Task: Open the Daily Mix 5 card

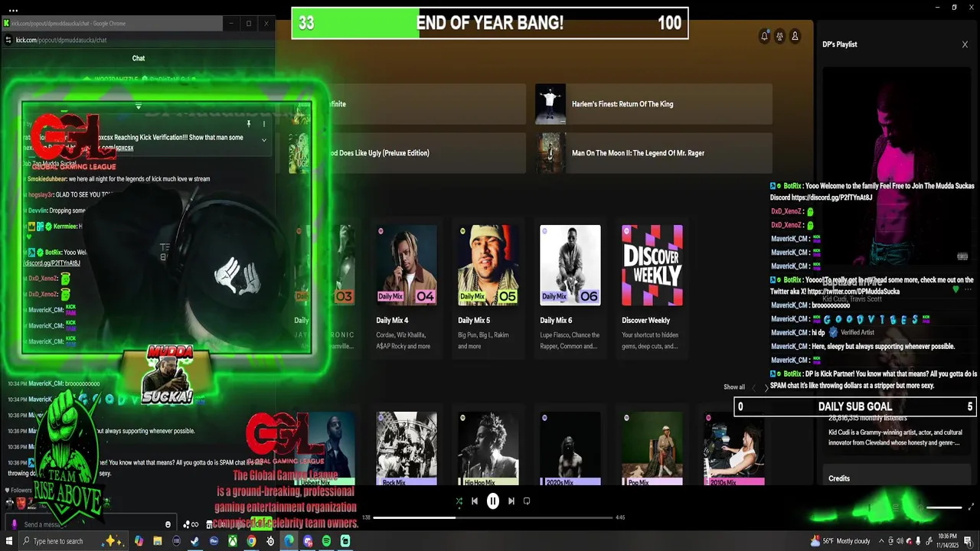Action: pos(488,287)
